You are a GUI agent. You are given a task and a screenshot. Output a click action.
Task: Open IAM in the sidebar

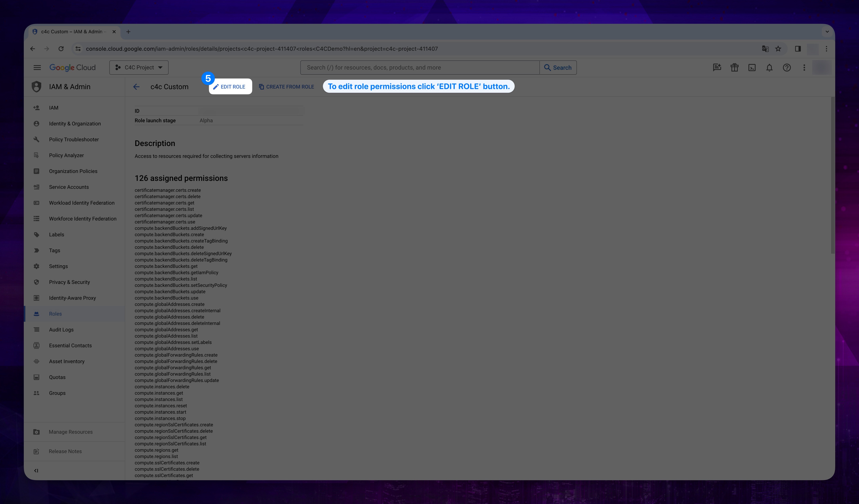74,108
